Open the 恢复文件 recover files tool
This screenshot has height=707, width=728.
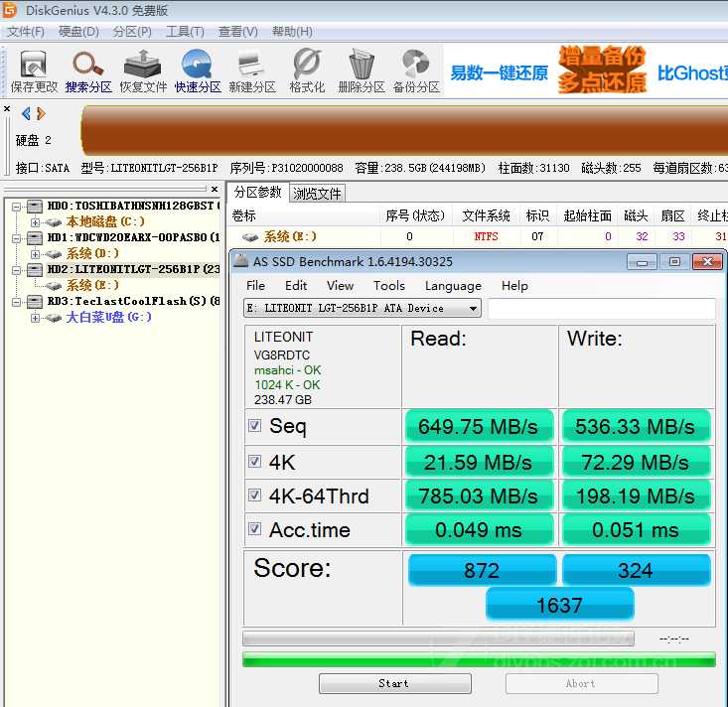[143, 70]
